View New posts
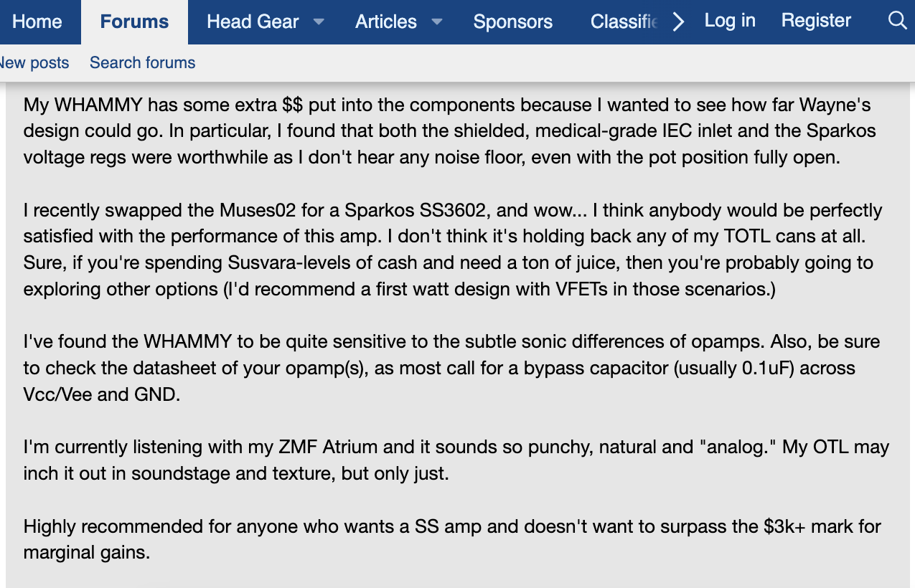 click(33, 63)
